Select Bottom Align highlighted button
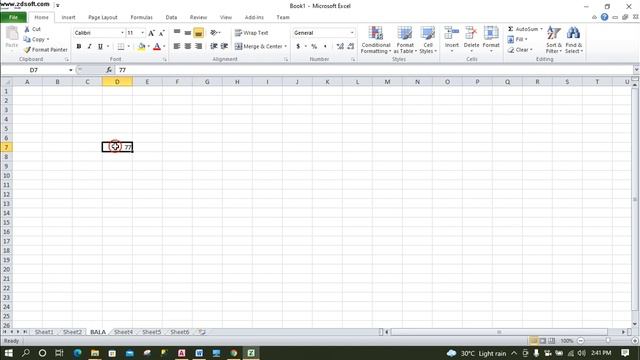Image resolution: width=640 pixels, height=360 pixels. click(198, 33)
